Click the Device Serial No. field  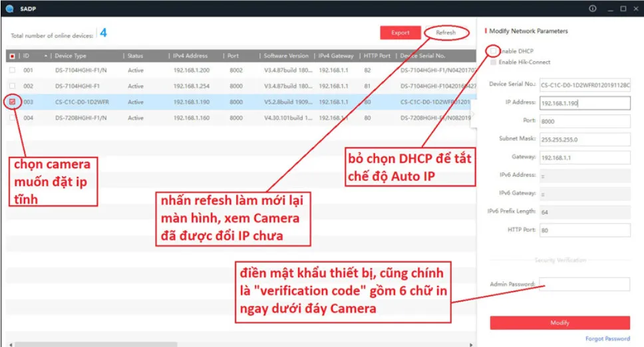click(x=585, y=85)
